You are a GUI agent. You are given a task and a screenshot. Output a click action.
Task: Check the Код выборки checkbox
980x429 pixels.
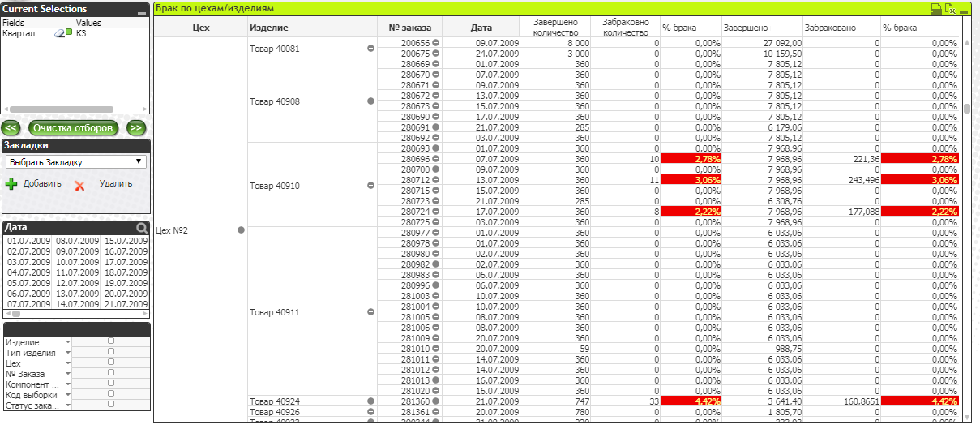[x=111, y=393]
